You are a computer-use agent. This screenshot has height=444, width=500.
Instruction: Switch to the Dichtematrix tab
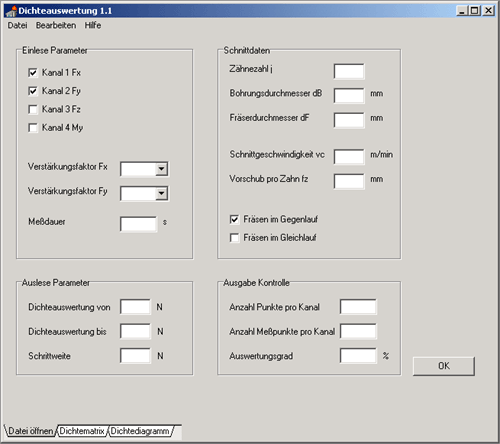[x=82, y=431]
